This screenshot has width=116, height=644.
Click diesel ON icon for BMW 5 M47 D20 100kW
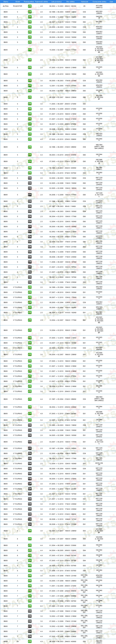click(x=30, y=178)
